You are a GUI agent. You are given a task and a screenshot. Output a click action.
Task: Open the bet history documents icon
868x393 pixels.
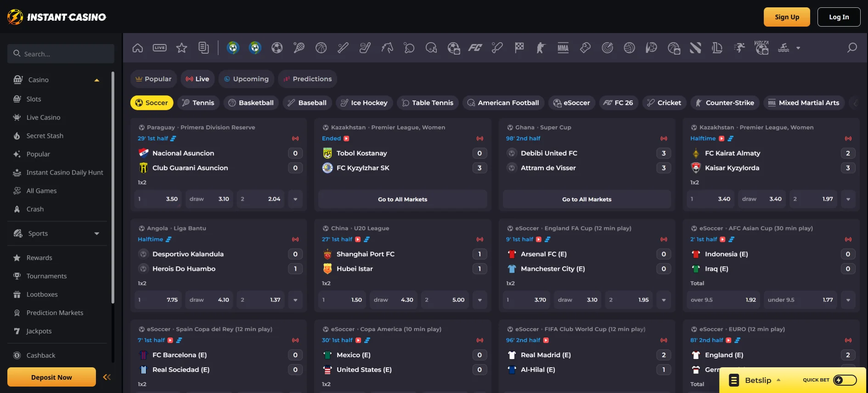203,48
